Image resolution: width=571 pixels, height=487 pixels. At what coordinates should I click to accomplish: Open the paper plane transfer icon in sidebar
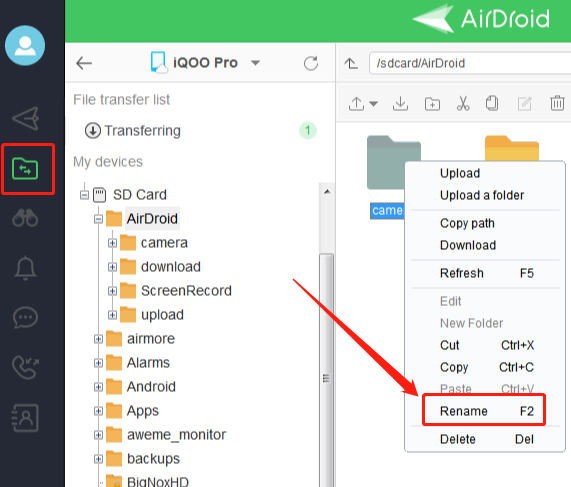(25, 118)
